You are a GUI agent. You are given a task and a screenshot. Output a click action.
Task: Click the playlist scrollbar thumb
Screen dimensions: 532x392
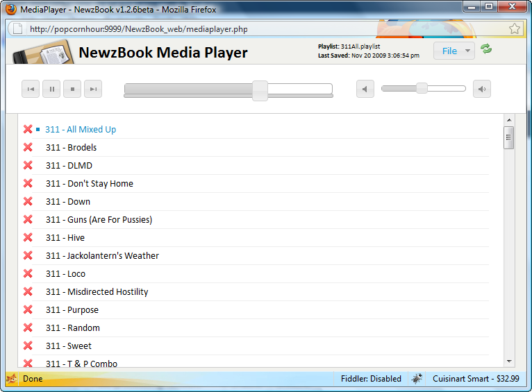[x=508, y=137]
